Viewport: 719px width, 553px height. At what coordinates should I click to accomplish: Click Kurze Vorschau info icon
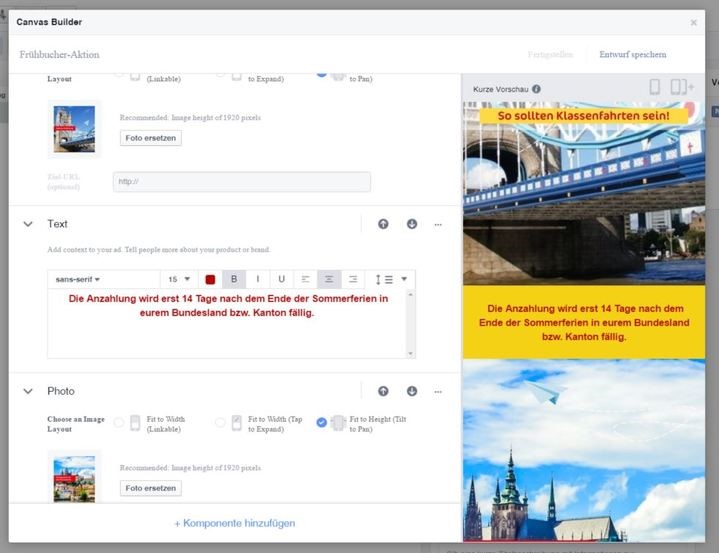point(537,89)
